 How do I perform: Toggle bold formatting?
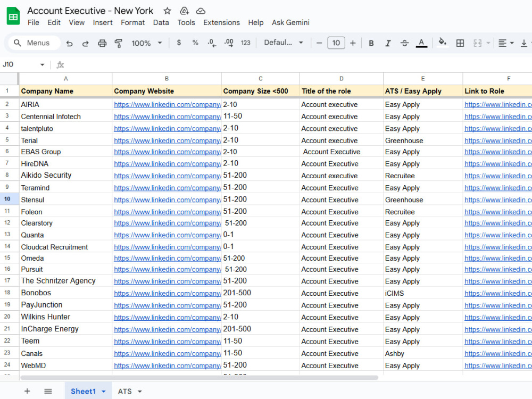[x=371, y=43]
